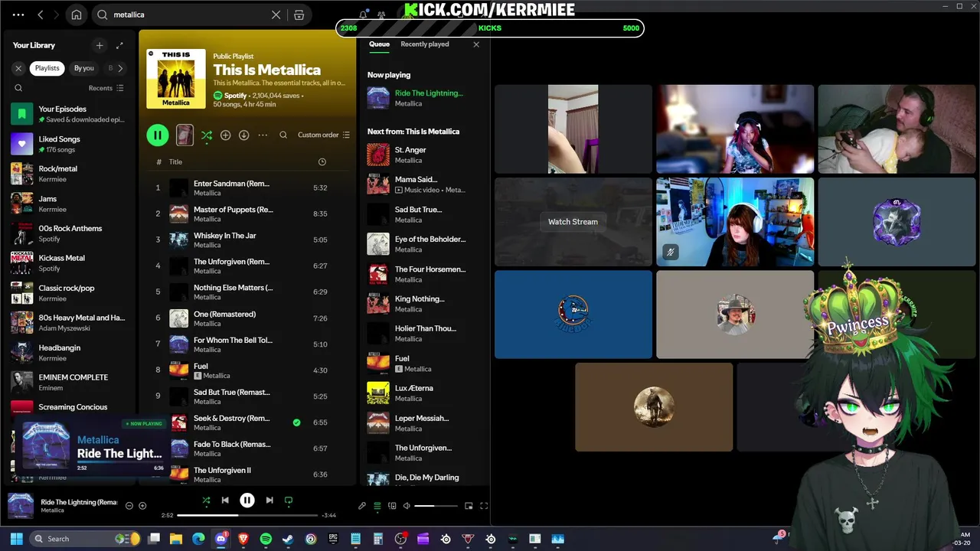Image resolution: width=980 pixels, height=551 pixels.
Task: Hide current song with minus icon
Action: 129,506
